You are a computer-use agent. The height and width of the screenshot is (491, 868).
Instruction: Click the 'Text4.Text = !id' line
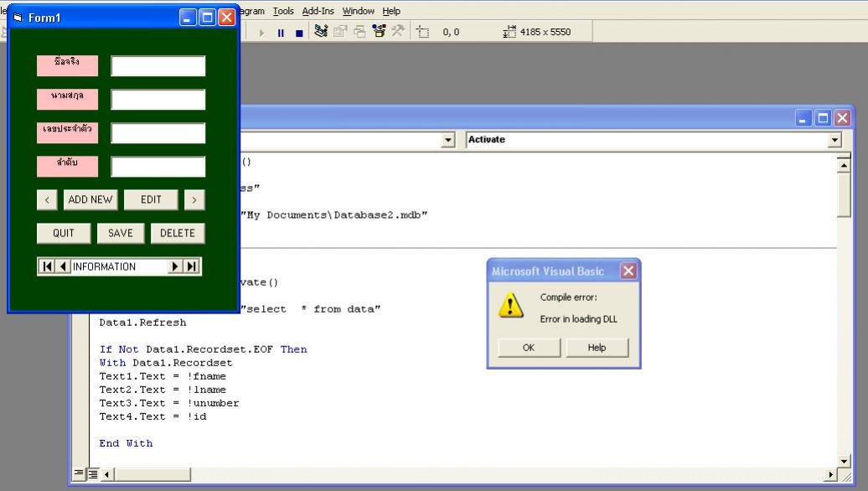point(152,416)
